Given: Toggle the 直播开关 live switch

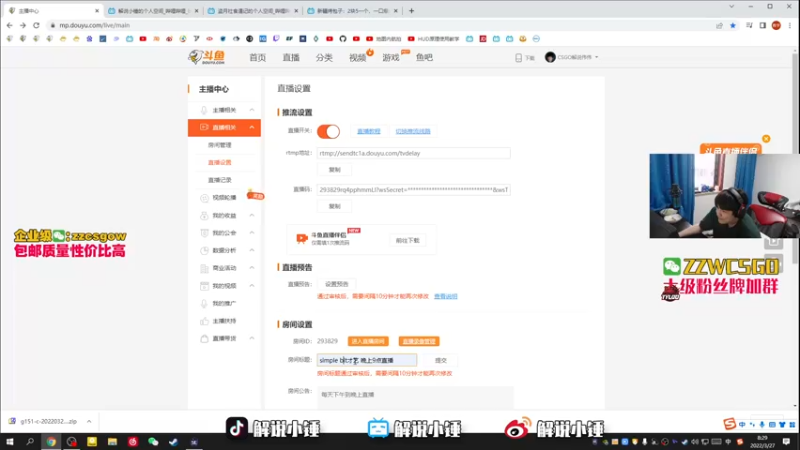Looking at the screenshot, I should 328,131.
